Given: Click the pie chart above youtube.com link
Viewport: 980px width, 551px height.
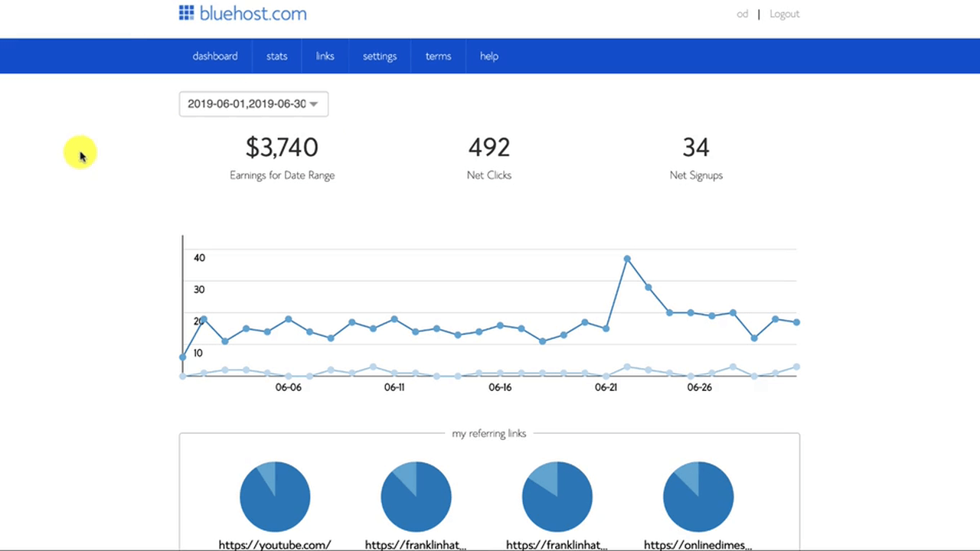Looking at the screenshot, I should [x=275, y=497].
